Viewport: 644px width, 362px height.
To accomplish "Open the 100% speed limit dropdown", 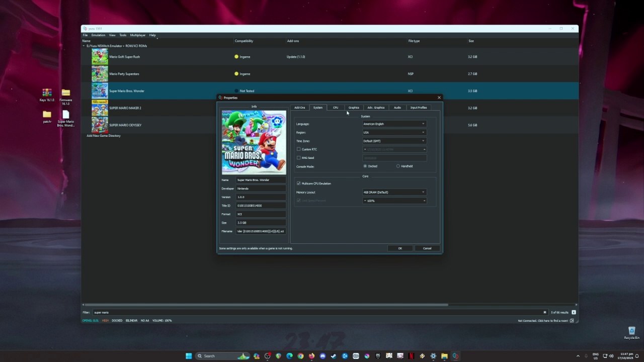I will point(394,201).
